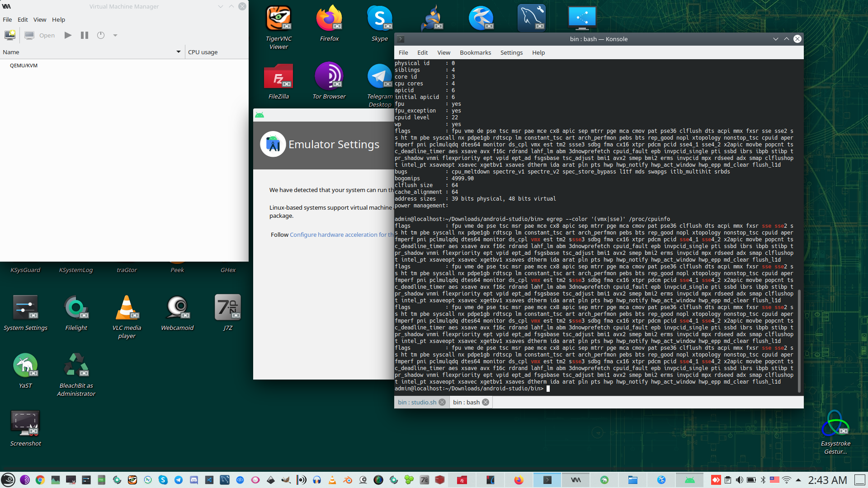The height and width of the screenshot is (488, 868).
Task: Switch to the bin : studio.sh tab
Action: coord(417,402)
